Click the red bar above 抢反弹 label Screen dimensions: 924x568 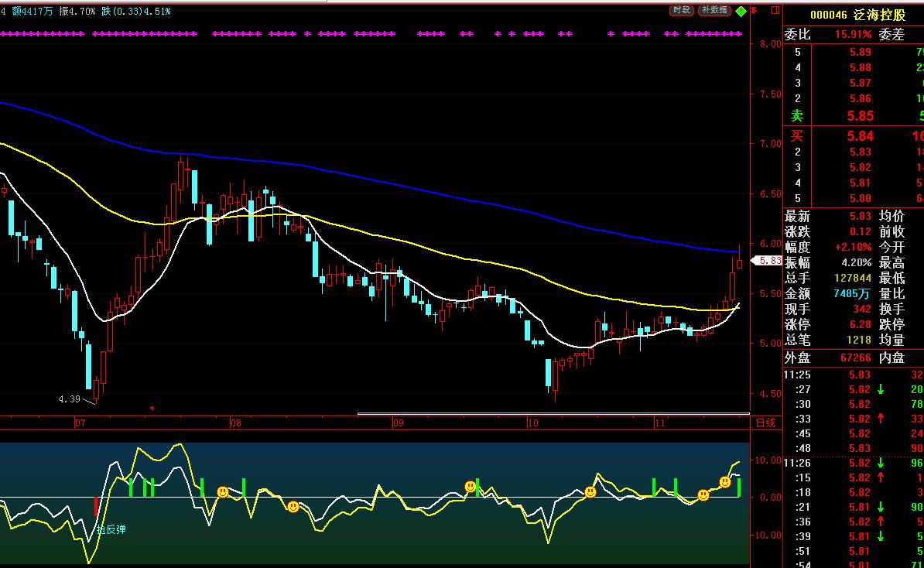[x=96, y=507]
